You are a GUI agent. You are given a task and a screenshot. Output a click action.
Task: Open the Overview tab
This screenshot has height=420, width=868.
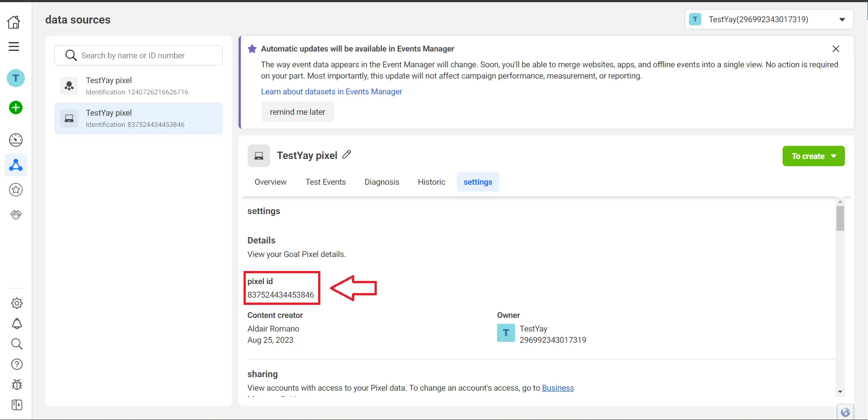270,182
